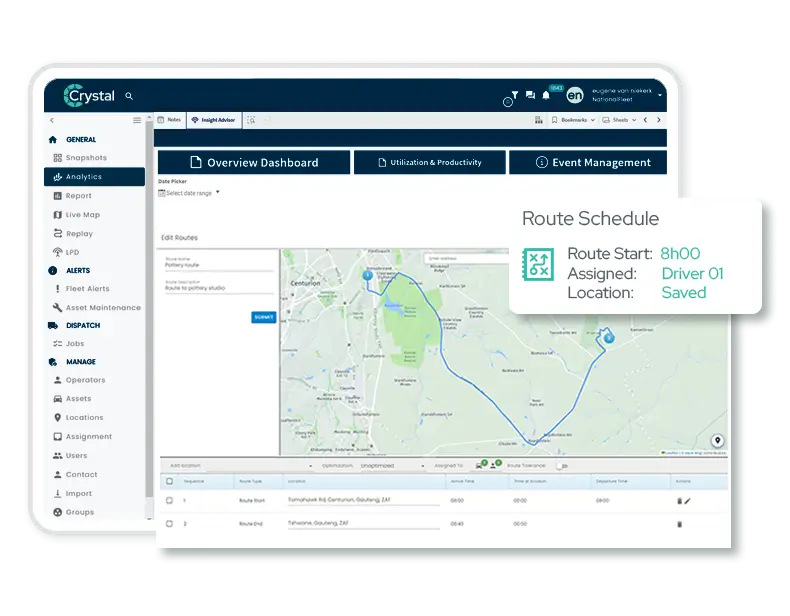Switch to the Notes tab
The width and height of the screenshot is (790, 616).
click(169, 120)
